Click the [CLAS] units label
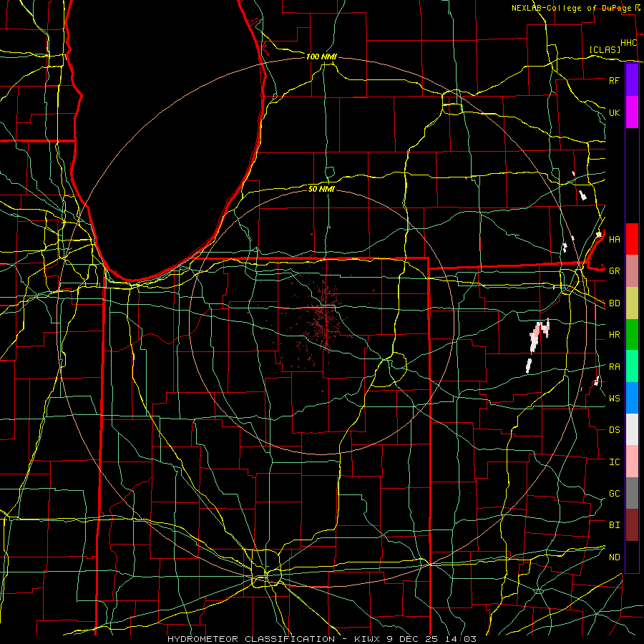Viewport: 644px width, 644px height. click(x=605, y=49)
